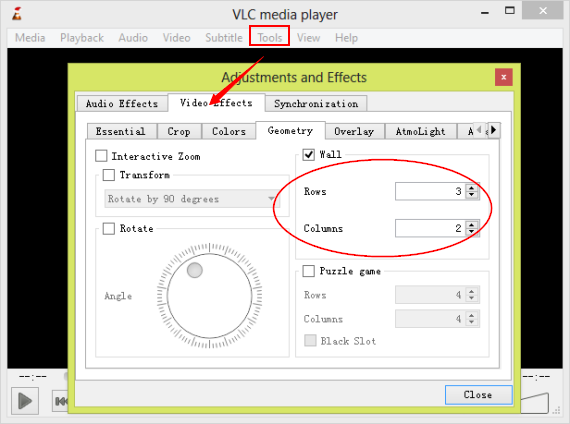
Task: Increase Wall Columns value by one
Action: [471, 225]
